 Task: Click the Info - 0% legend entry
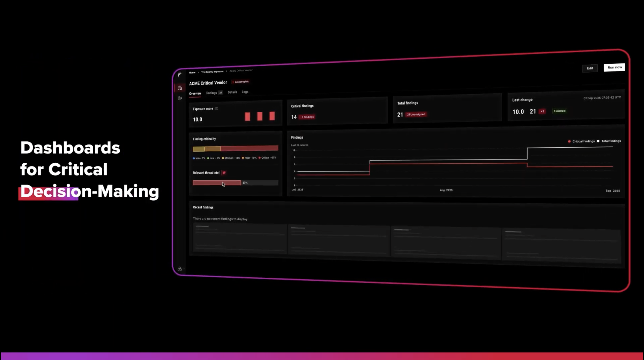pyautogui.click(x=199, y=158)
